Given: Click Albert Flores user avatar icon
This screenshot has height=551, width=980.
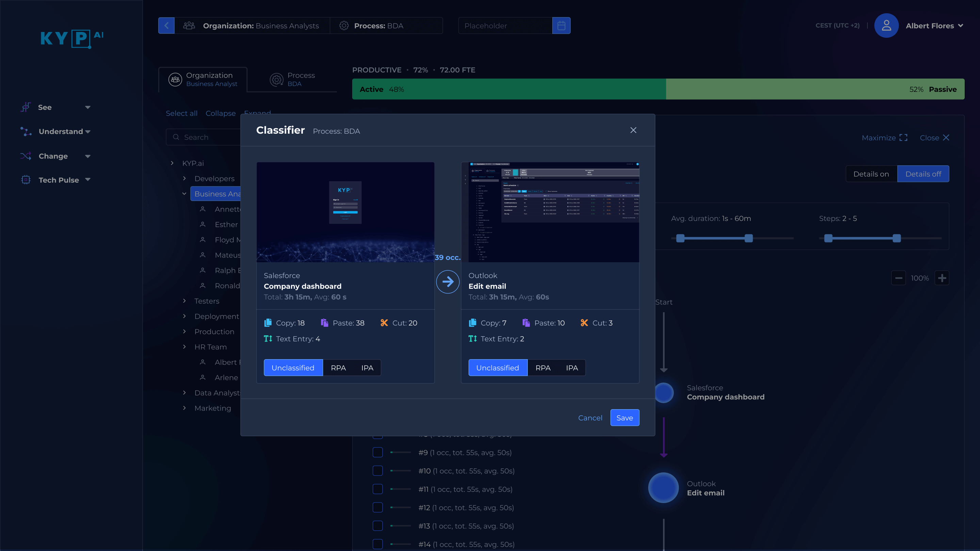Looking at the screenshot, I should coord(886,26).
